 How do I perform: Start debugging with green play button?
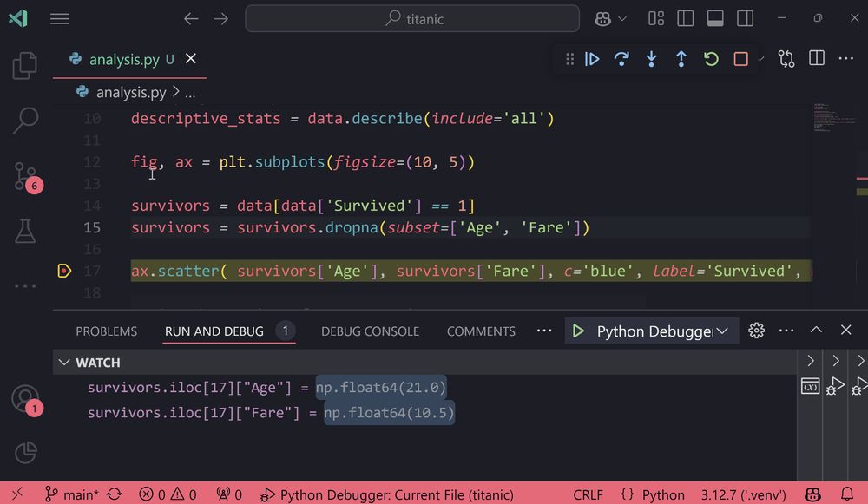578,331
